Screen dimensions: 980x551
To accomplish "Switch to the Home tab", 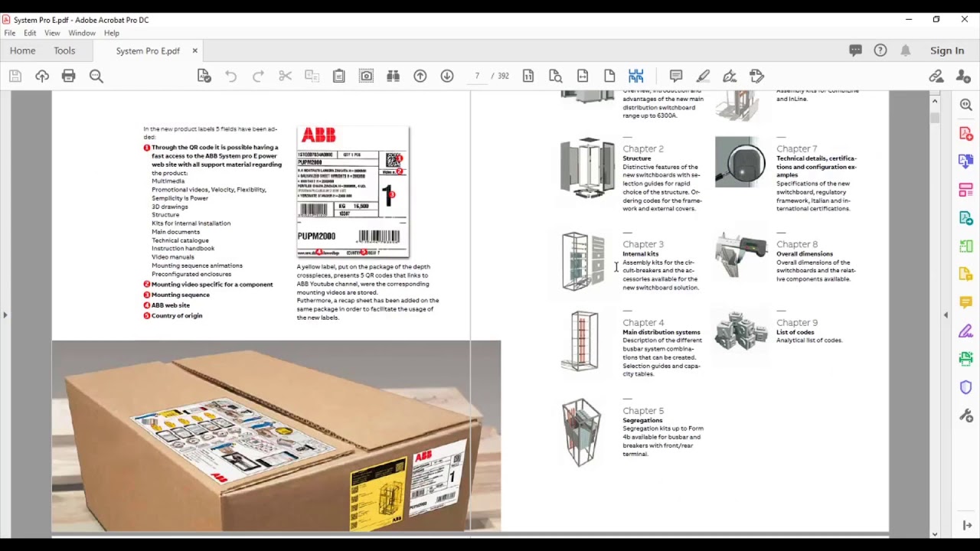I will click(23, 51).
